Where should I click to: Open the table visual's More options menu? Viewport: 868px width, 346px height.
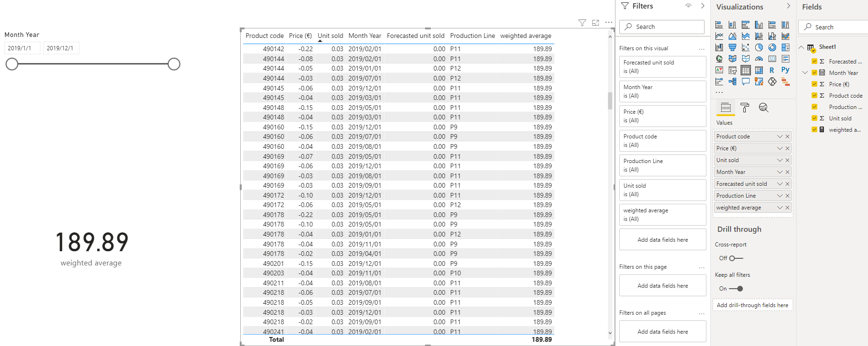click(609, 23)
